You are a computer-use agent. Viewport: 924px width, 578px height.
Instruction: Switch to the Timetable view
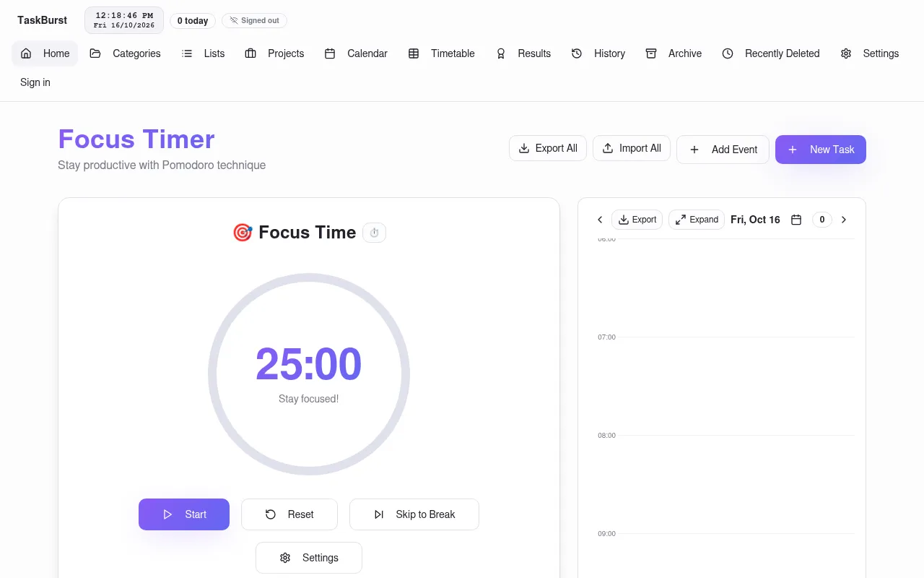tap(441, 53)
